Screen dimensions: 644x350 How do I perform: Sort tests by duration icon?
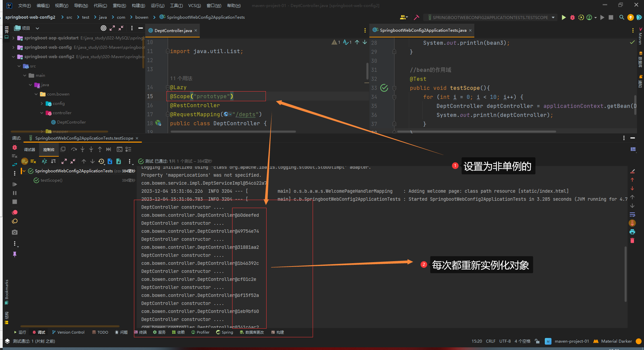click(x=53, y=161)
